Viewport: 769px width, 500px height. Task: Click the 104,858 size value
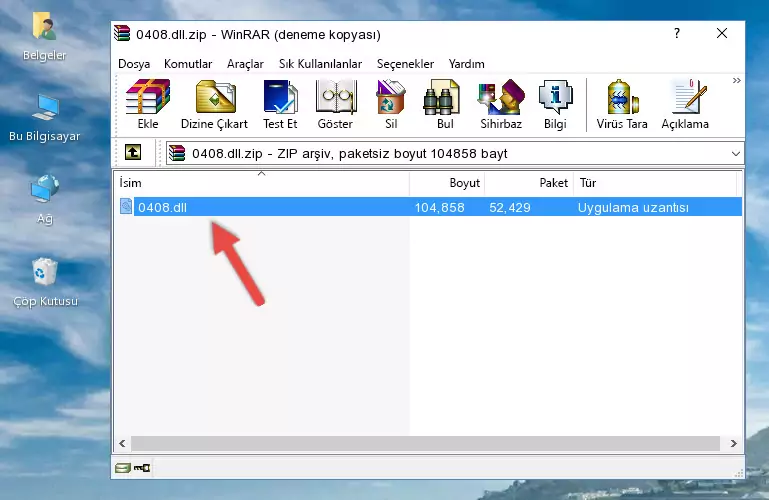click(x=439, y=207)
